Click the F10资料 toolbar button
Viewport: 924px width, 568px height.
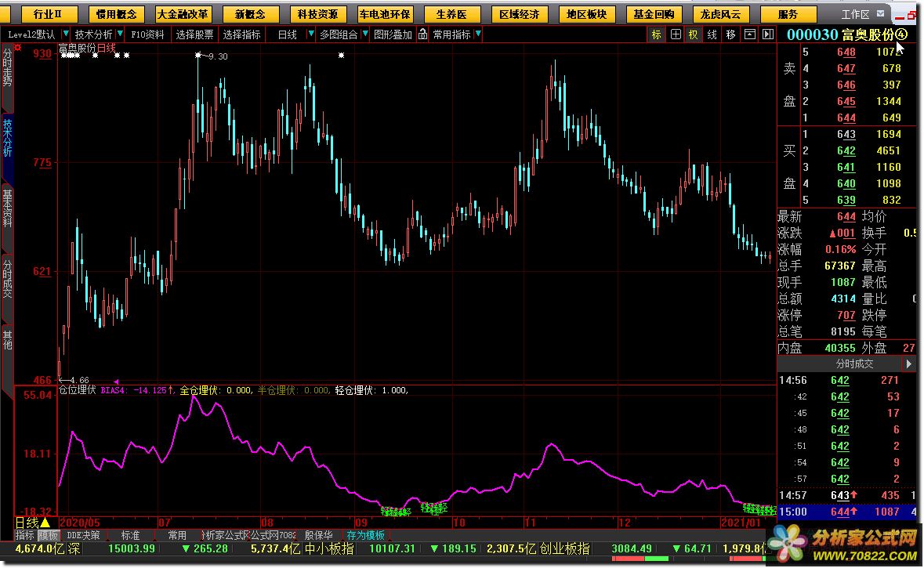point(147,34)
